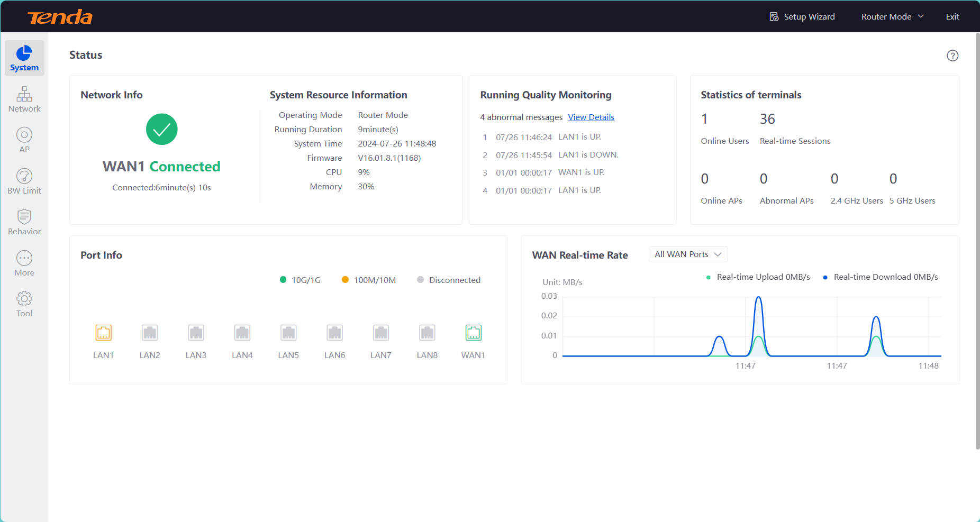Click the LAN1 port icon
This screenshot has height=522, width=980.
(104, 333)
